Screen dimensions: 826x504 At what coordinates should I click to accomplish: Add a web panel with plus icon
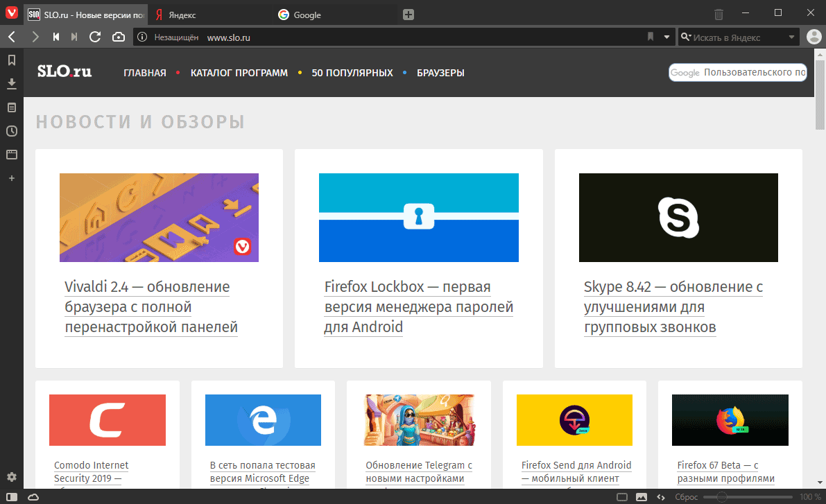click(12, 179)
